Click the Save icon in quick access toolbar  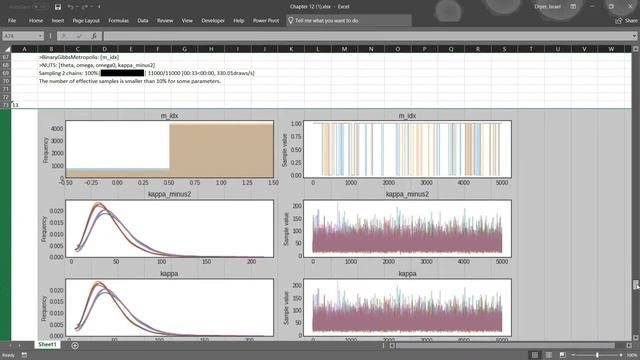[x=58, y=7]
